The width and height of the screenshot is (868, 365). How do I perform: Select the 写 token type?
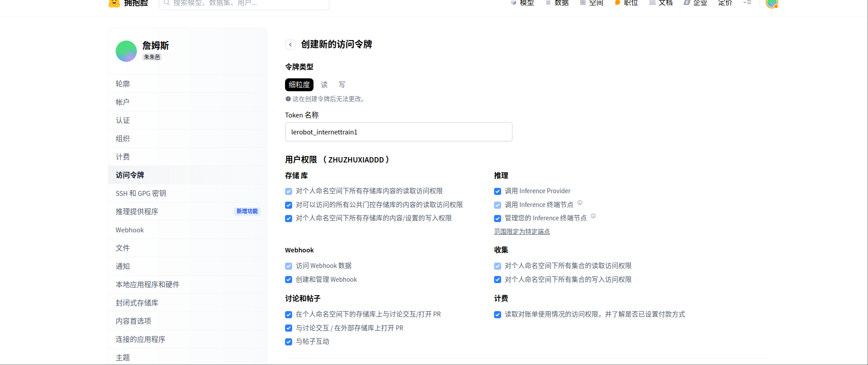point(342,85)
